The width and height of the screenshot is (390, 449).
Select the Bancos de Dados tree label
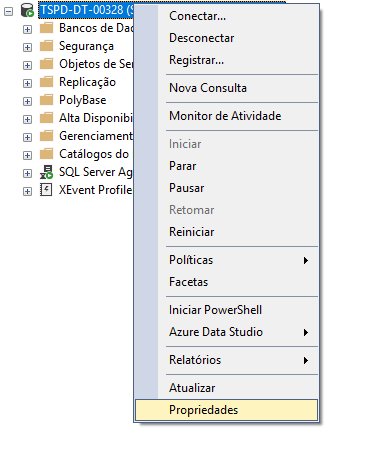[96, 28]
